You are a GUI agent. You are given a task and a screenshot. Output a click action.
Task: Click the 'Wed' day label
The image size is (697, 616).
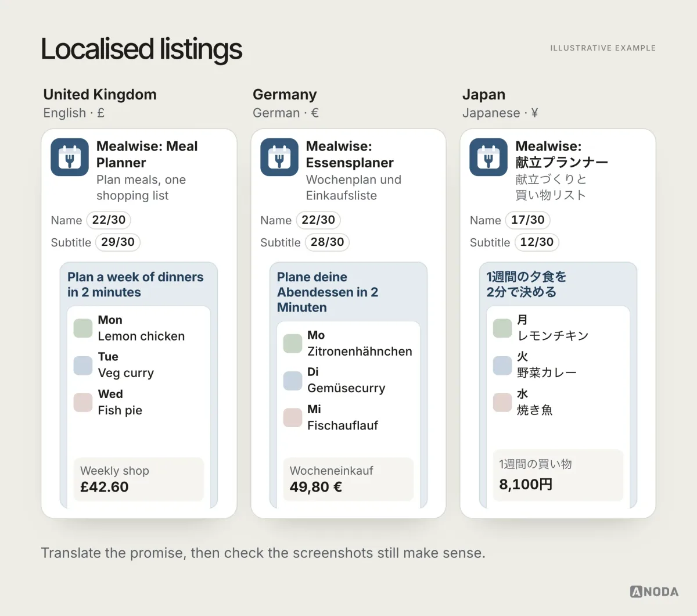(110, 394)
